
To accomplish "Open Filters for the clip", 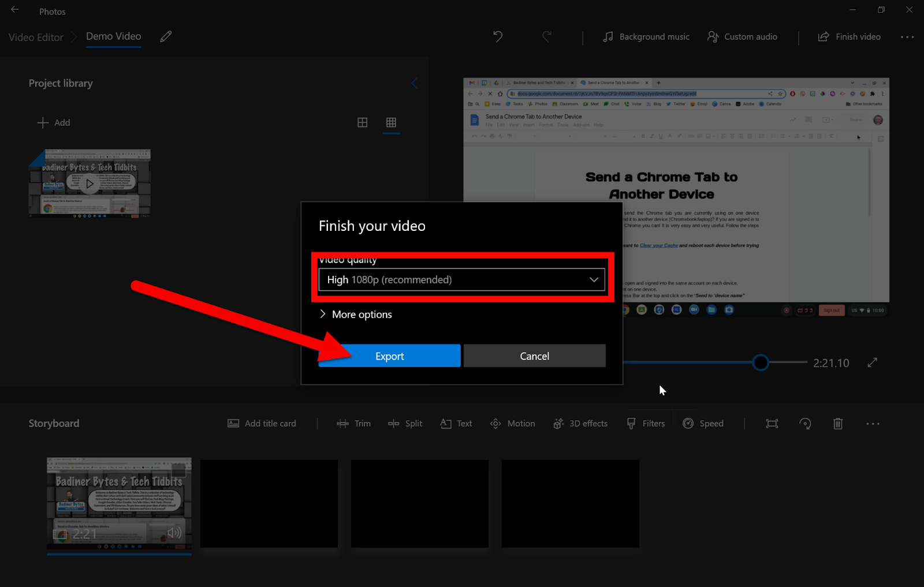I will click(x=645, y=424).
